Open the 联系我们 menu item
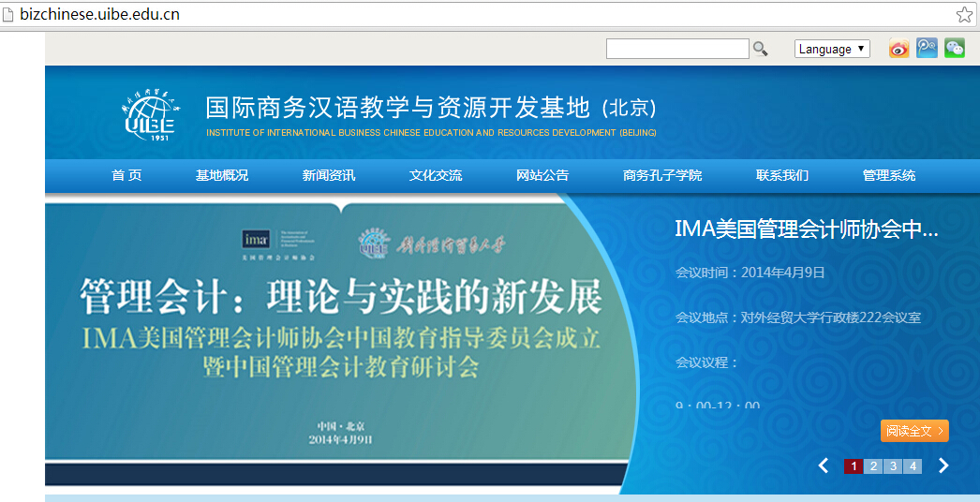 (782, 176)
